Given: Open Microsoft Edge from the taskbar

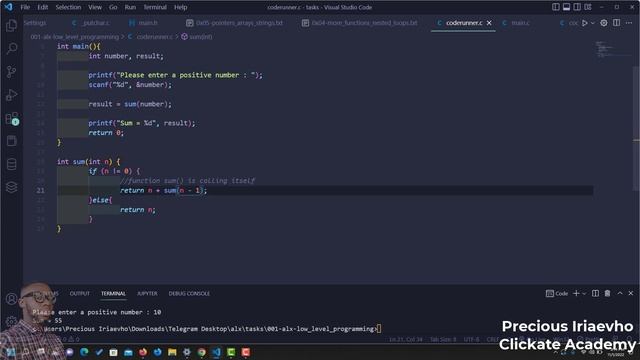Looking at the screenshot, I should point(84,352).
